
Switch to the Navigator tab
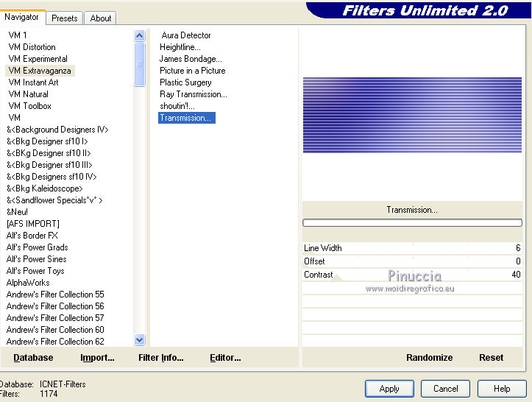22,17
